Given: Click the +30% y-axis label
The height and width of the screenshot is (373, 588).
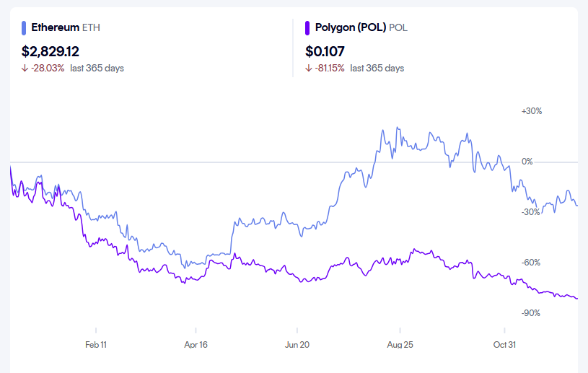Looking at the screenshot, I should pyautogui.click(x=531, y=111).
